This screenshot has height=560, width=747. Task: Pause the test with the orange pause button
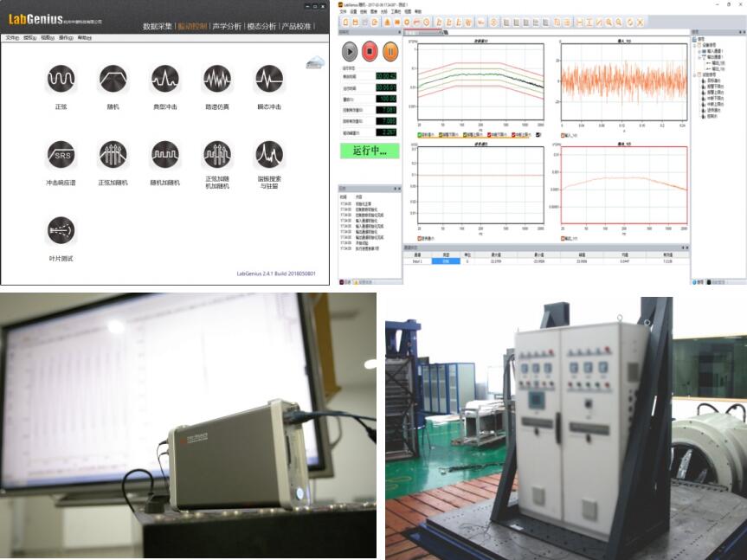[390, 51]
